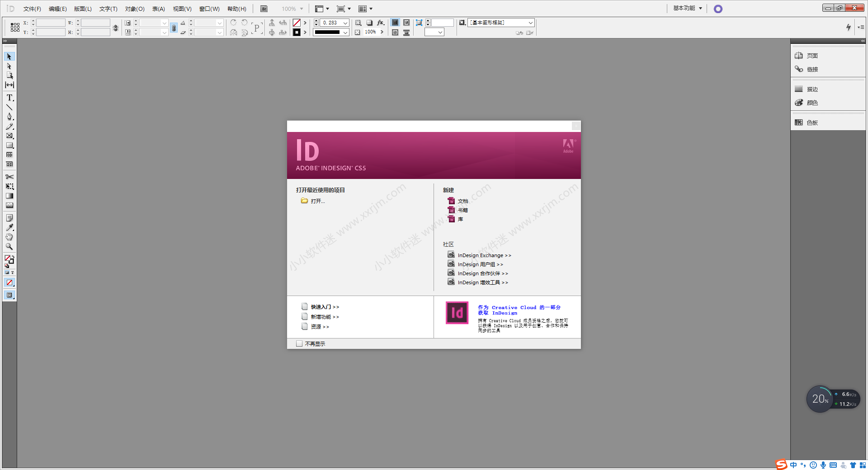The height and width of the screenshot is (470, 868).
Task: Create a new 书籍 from welcome screen
Action: (x=462, y=210)
